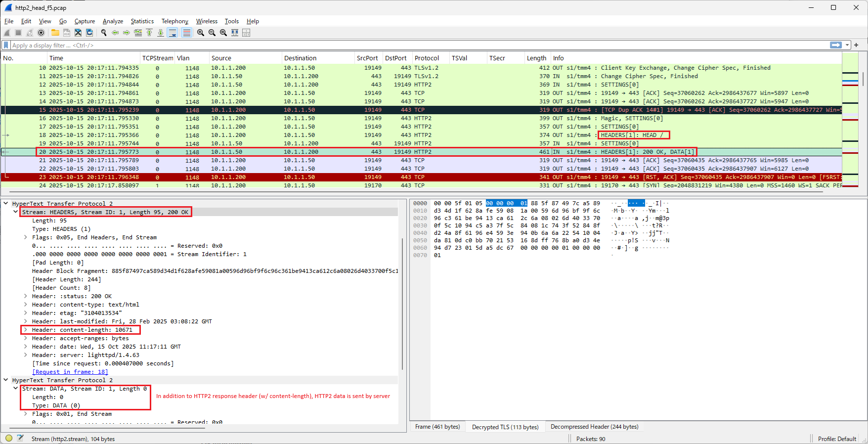Click the Reset layout icon in toolbar
The width and height of the screenshot is (868, 444).
[246, 33]
